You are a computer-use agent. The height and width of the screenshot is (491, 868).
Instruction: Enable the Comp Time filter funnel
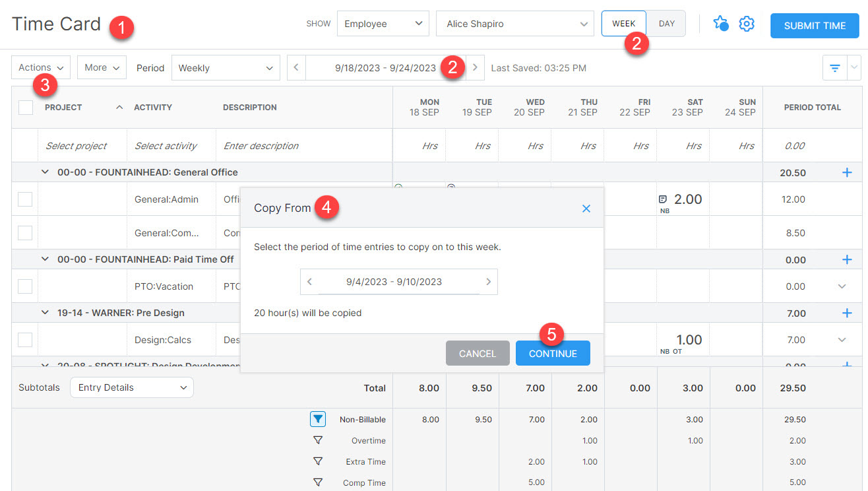(x=318, y=482)
